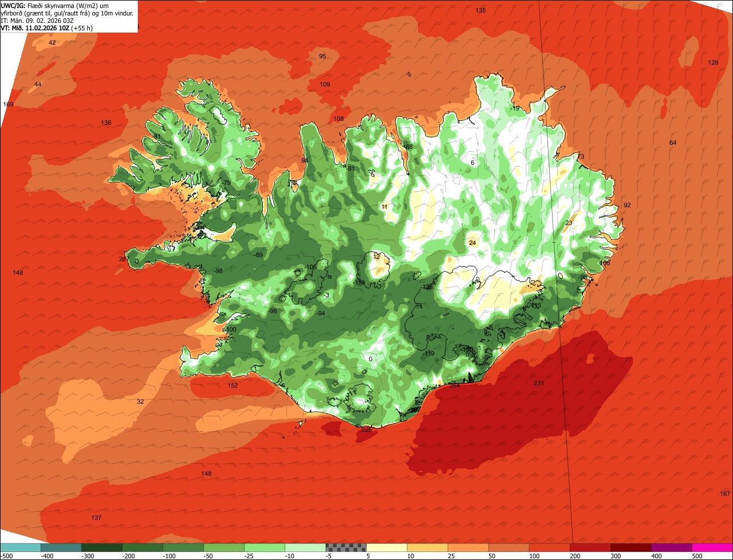
Task: Click the map value 32
Action: coord(140,402)
